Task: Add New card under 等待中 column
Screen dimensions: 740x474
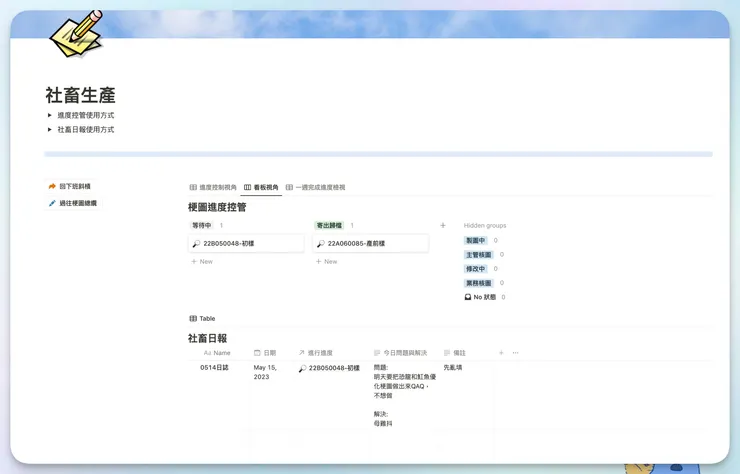Action: pyautogui.click(x=202, y=262)
